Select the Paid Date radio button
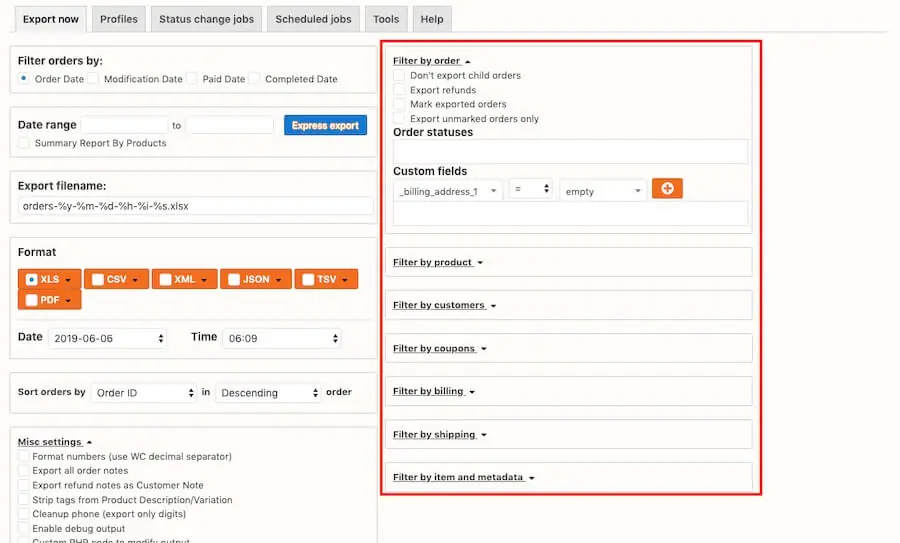The height and width of the screenshot is (543, 900). pyautogui.click(x=192, y=78)
